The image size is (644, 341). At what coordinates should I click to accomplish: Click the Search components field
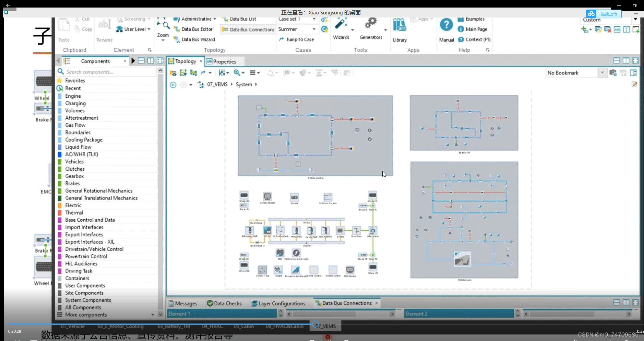coord(107,72)
